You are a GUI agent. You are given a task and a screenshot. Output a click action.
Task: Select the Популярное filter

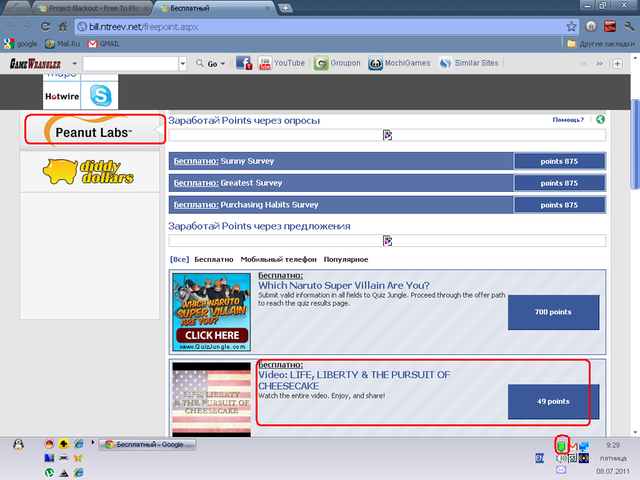point(347,259)
